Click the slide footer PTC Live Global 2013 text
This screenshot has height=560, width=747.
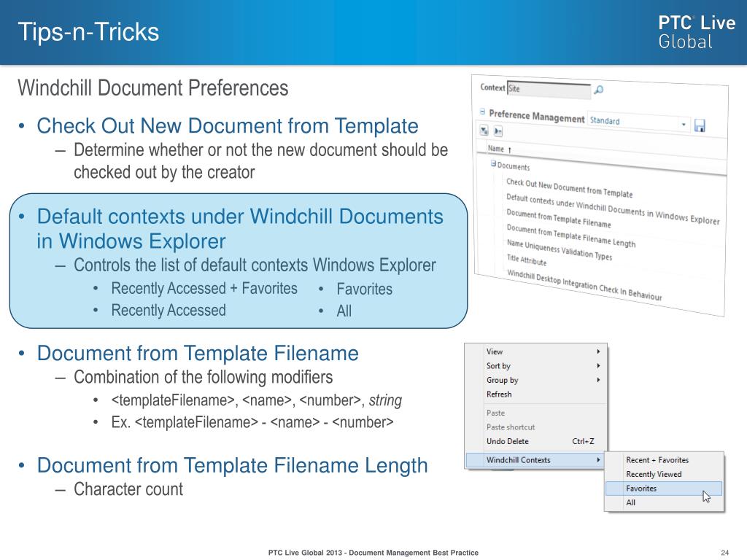pos(373,553)
